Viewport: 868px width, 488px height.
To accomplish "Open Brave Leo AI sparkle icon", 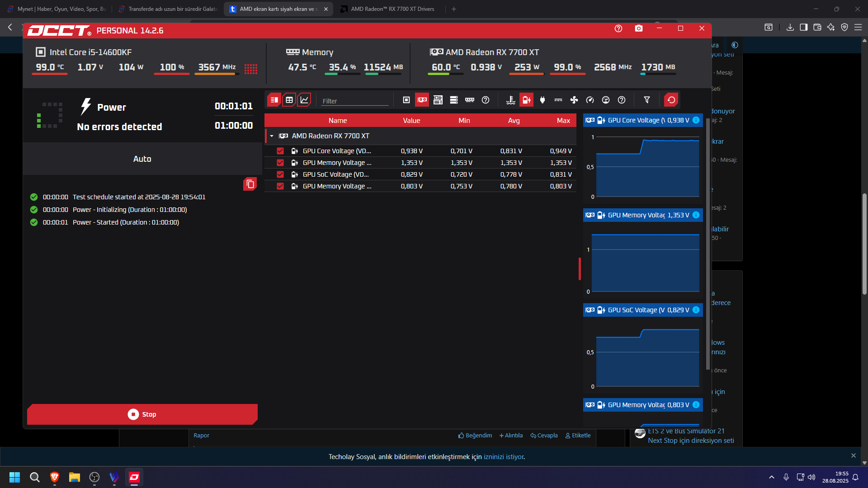I will pyautogui.click(x=831, y=27).
